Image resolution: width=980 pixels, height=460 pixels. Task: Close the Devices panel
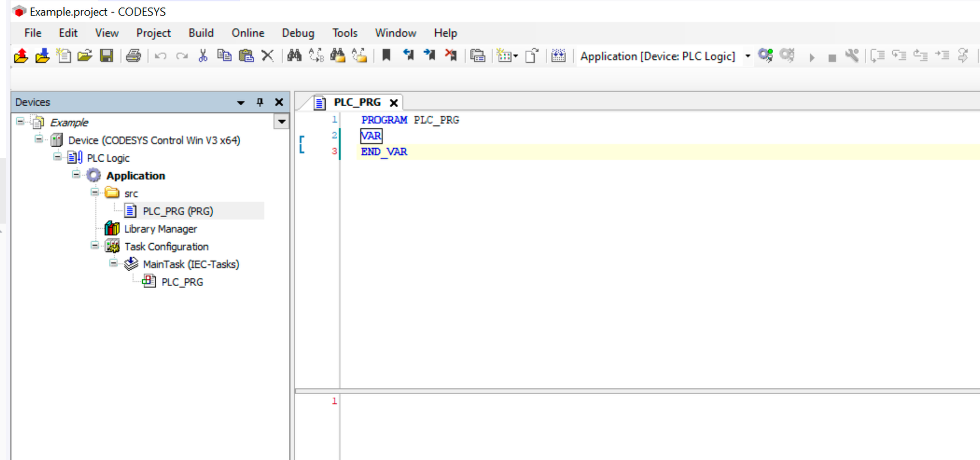point(279,102)
